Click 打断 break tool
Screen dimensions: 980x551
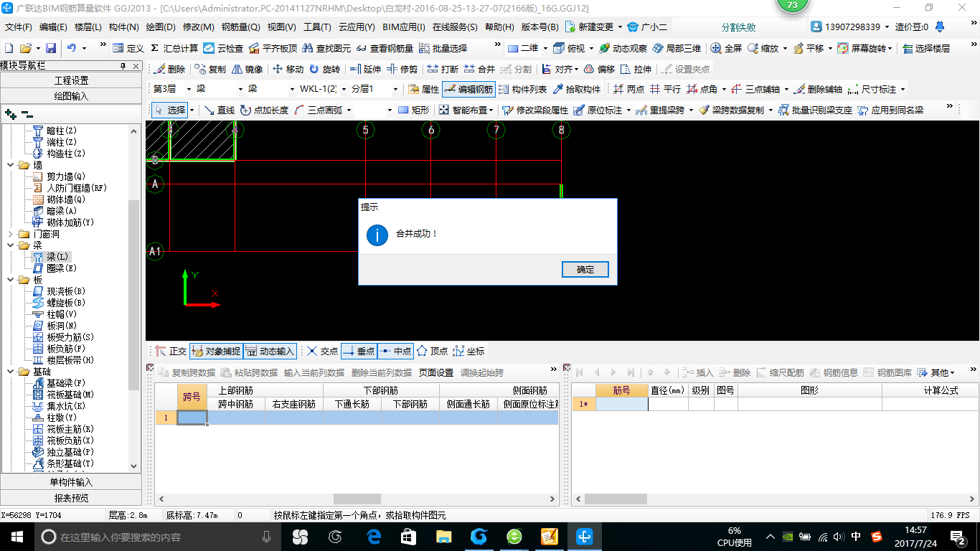(x=443, y=69)
